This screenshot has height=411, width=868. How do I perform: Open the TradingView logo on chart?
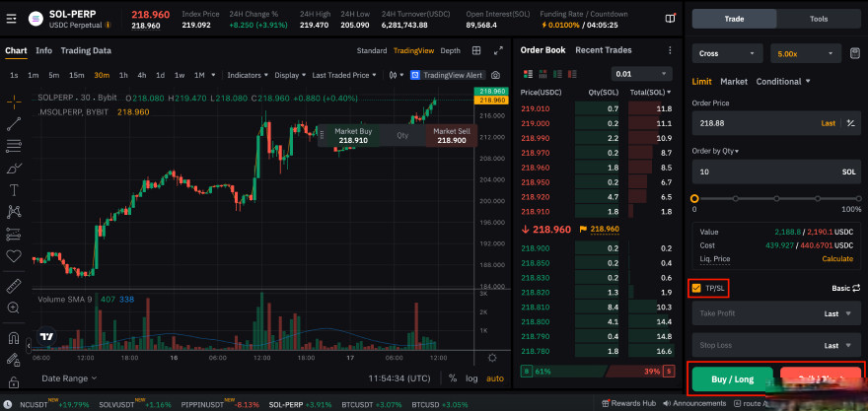point(46,336)
